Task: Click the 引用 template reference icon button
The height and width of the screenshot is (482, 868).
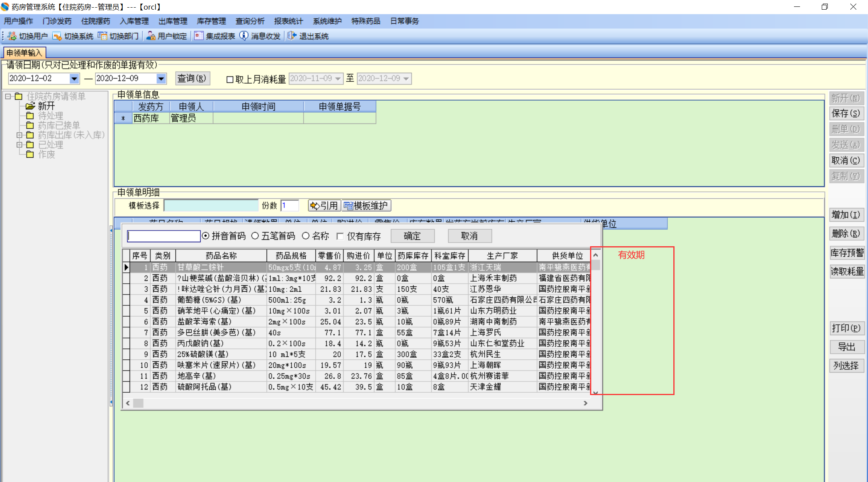Action: click(x=324, y=206)
